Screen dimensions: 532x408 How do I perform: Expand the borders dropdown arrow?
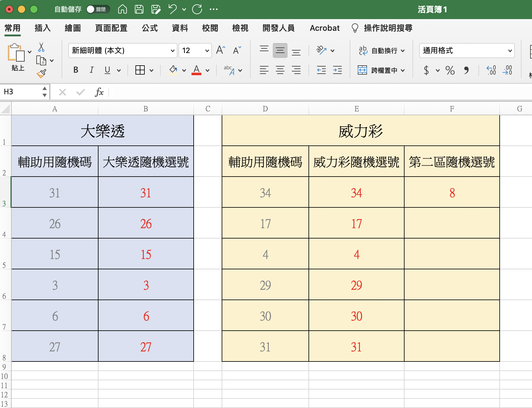click(x=151, y=70)
